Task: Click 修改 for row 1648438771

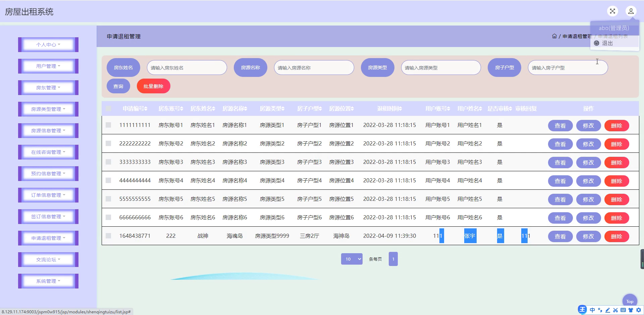Action: [588, 236]
